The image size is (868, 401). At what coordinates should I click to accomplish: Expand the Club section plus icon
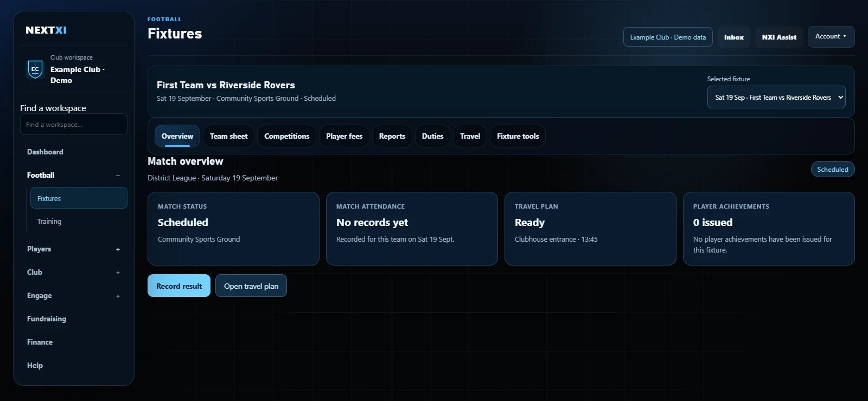(118, 273)
